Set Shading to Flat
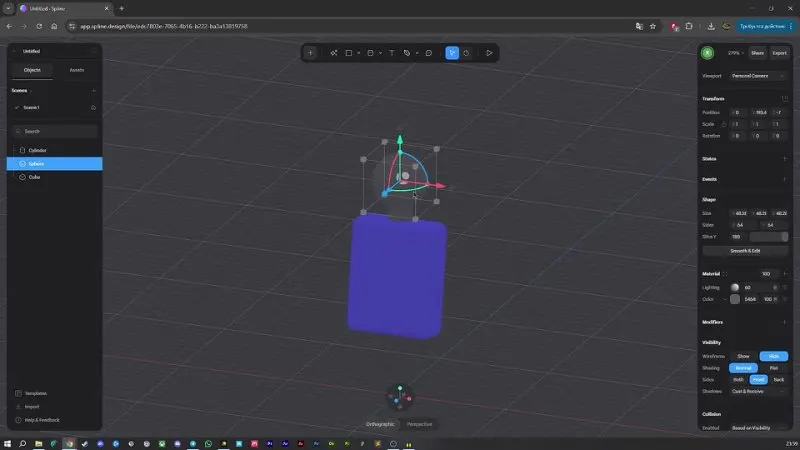 (773, 368)
